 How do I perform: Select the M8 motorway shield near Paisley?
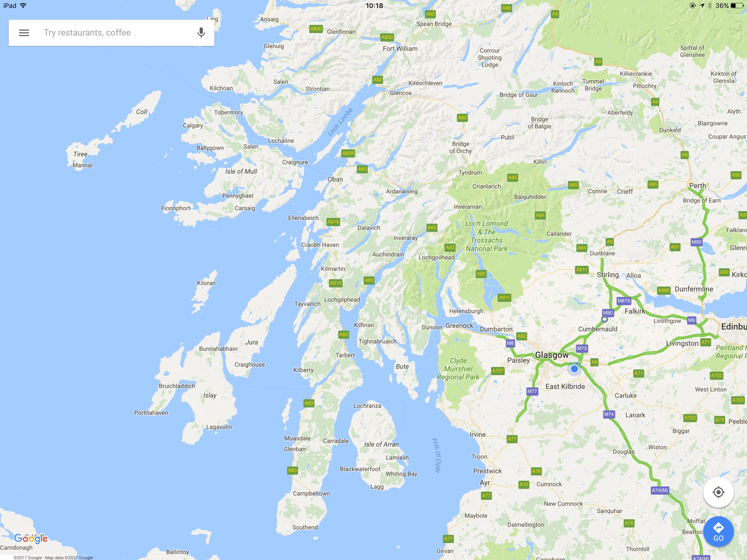(510, 343)
